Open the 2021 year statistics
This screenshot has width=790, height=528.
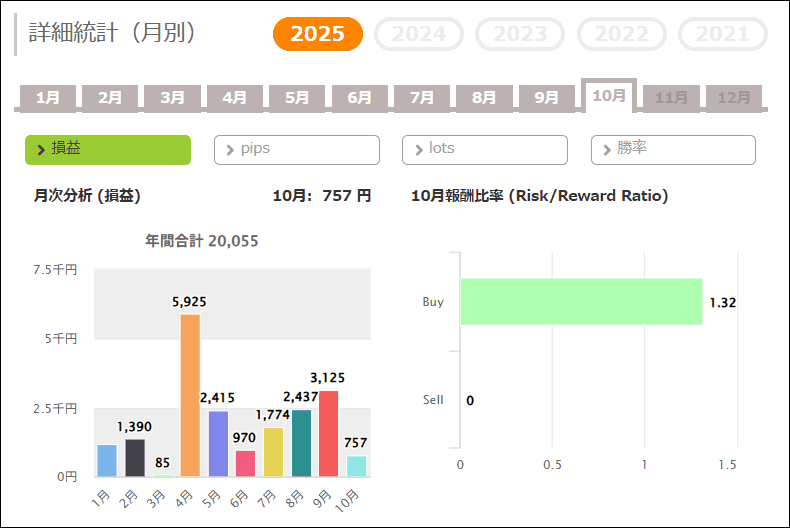click(x=722, y=34)
